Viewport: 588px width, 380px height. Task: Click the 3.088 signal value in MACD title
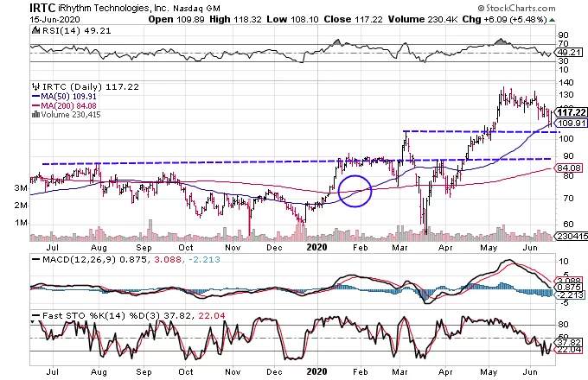(168, 259)
